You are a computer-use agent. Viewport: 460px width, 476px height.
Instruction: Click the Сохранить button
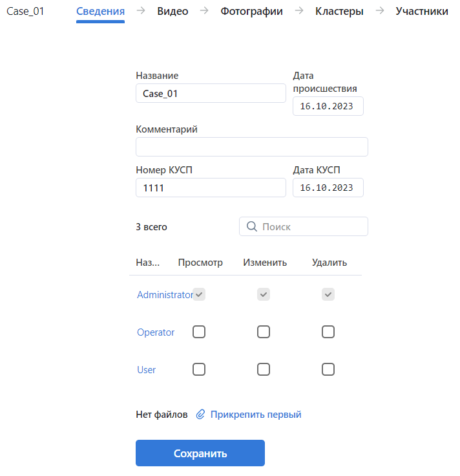(200, 453)
